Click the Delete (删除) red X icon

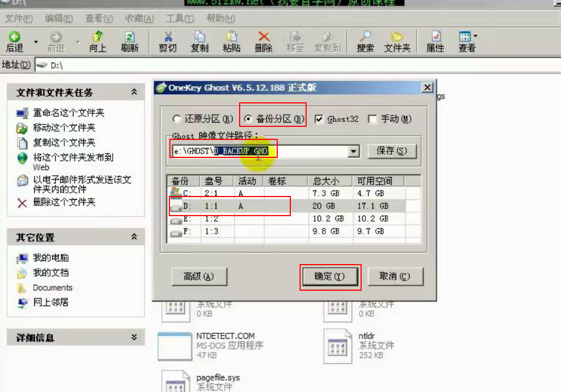[264, 36]
